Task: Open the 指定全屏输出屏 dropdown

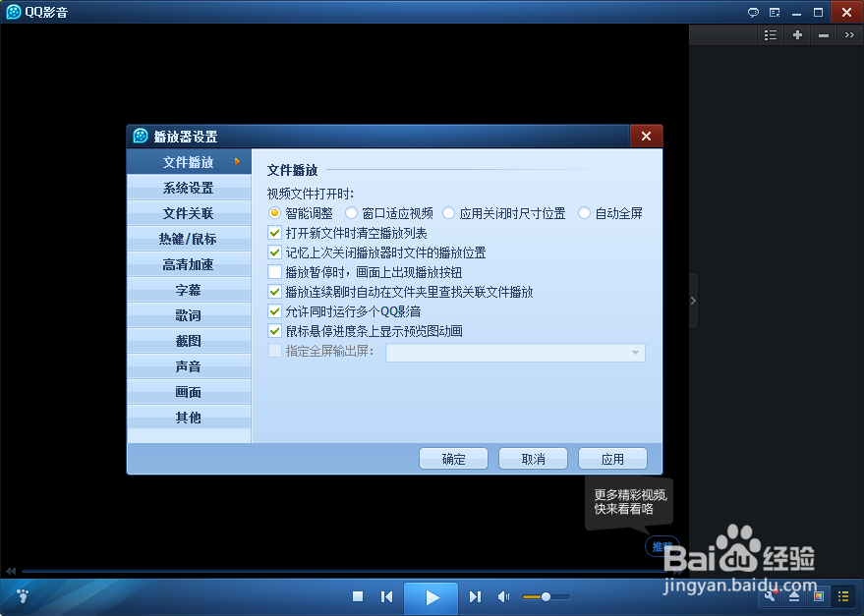Action: [x=634, y=352]
